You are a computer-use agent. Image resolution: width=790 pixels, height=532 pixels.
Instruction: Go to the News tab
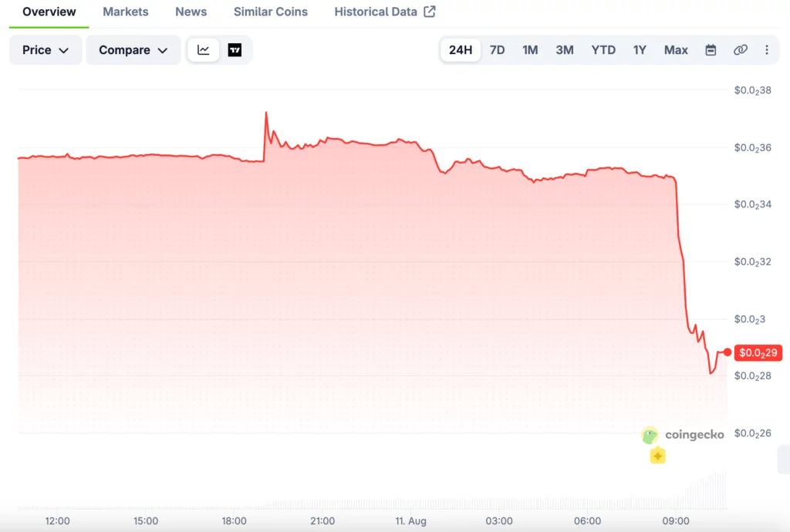tap(191, 12)
